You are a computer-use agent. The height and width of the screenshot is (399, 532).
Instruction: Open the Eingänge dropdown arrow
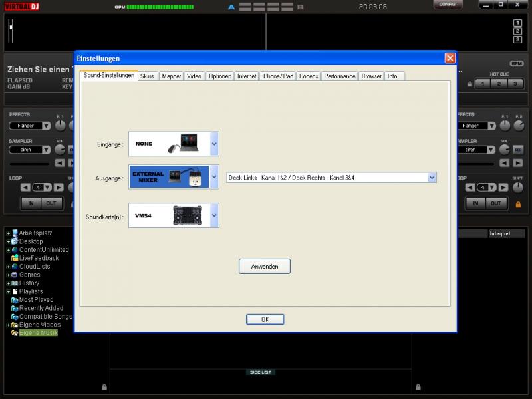[214, 144]
